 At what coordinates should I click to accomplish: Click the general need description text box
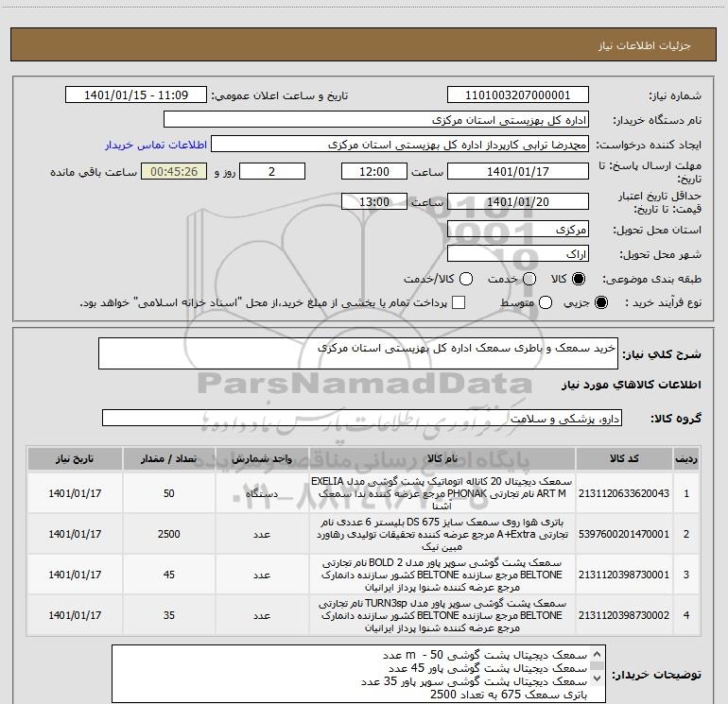(358, 353)
